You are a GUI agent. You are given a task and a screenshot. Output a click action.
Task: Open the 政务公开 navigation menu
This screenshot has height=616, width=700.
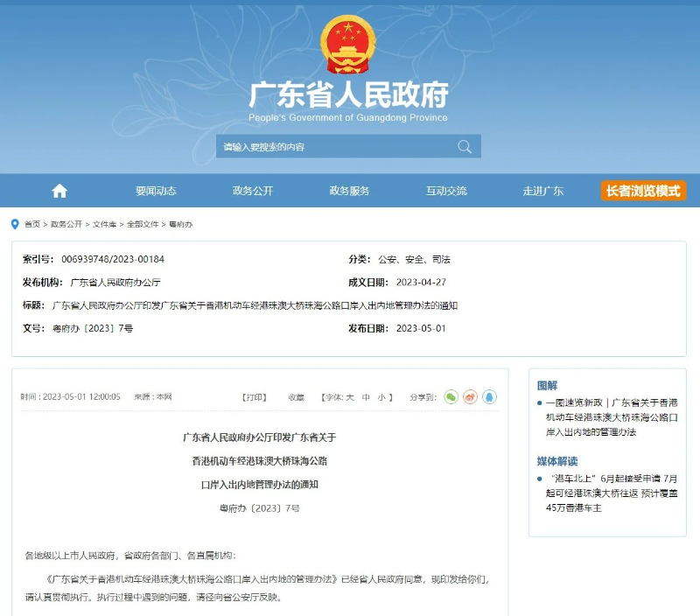[253, 191]
